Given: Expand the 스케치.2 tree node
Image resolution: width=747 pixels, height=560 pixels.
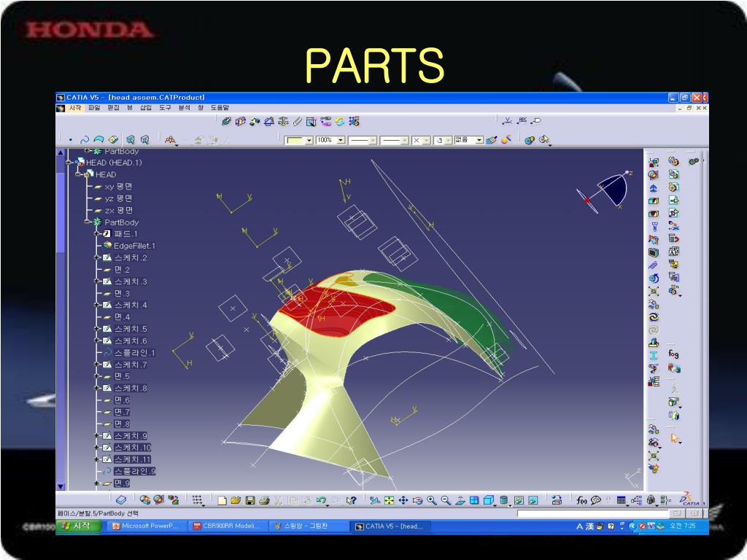Looking at the screenshot, I should [97, 257].
